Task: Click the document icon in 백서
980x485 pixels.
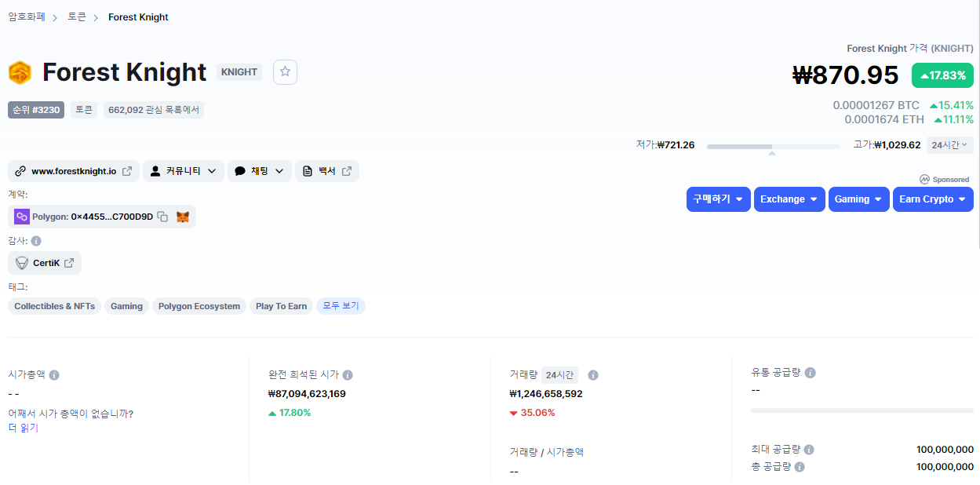Action: pyautogui.click(x=308, y=171)
